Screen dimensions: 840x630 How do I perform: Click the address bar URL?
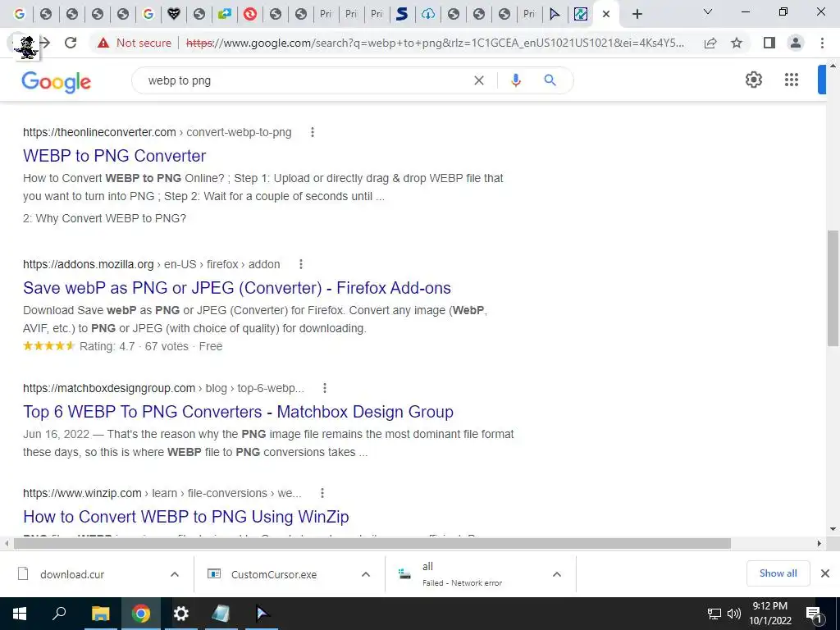tap(435, 43)
